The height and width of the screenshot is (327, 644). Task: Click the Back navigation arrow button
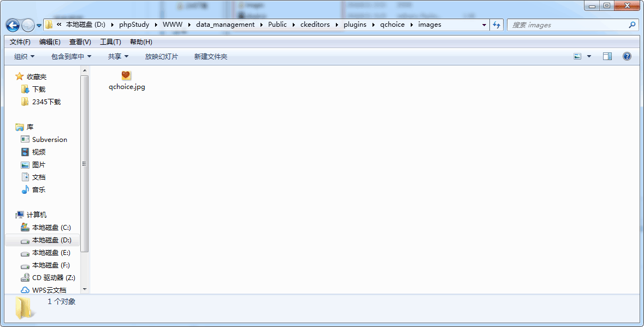[13, 25]
